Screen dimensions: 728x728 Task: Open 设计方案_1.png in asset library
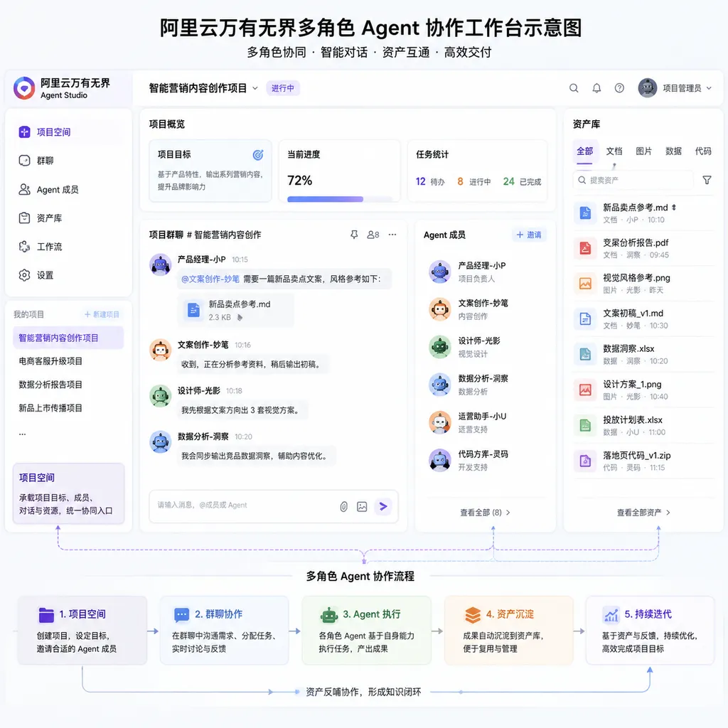click(643, 390)
